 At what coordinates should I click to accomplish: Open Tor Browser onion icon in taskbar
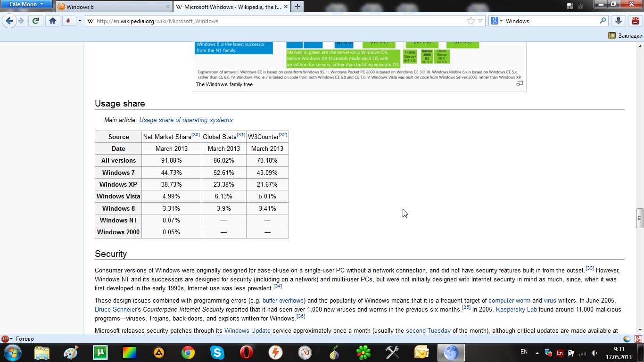[334, 352]
